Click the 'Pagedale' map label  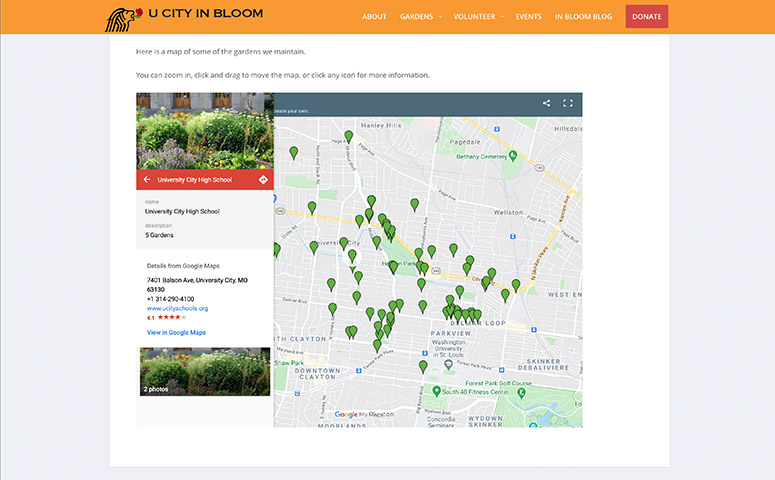[x=465, y=142]
